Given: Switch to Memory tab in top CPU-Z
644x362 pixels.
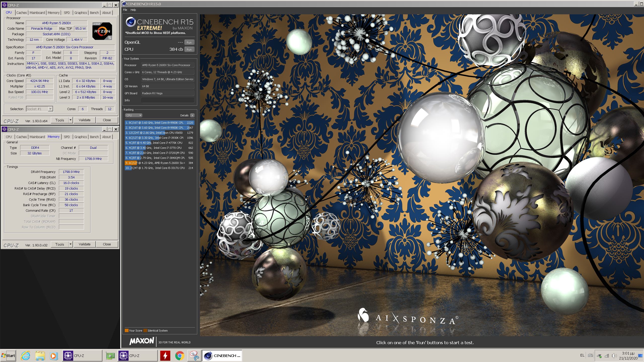Looking at the screenshot, I should 54,13.
